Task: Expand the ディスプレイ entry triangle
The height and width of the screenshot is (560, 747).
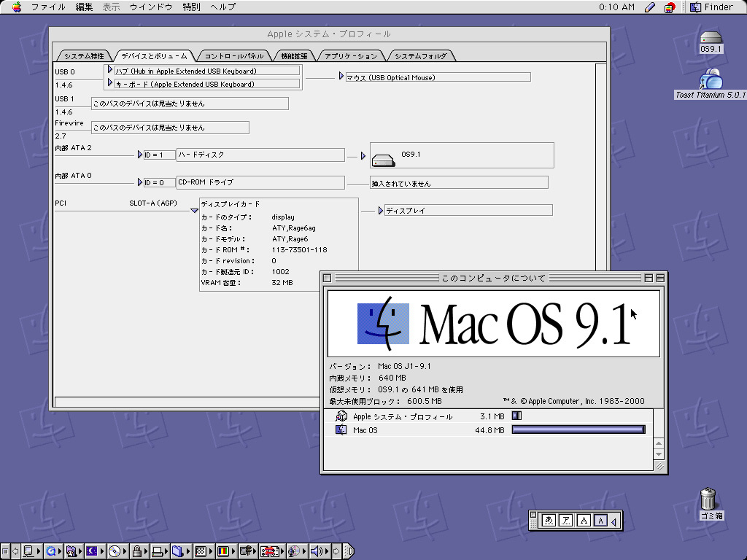Action: (381, 210)
